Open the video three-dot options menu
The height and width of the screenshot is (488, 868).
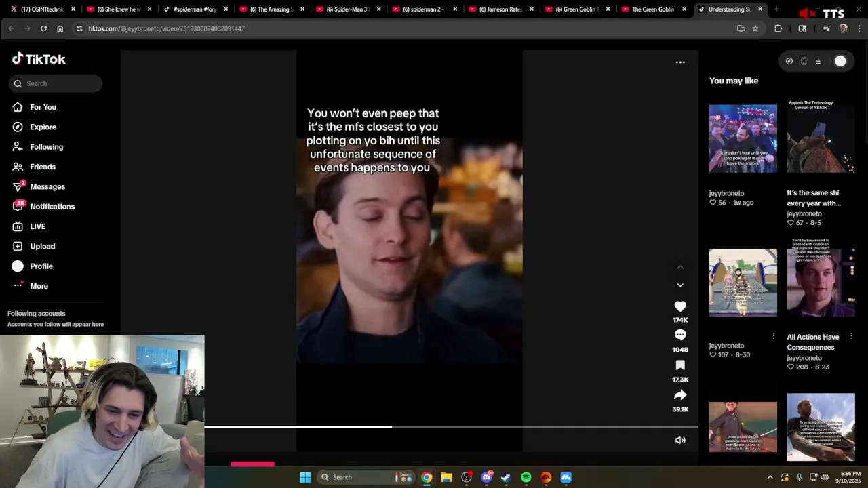[x=680, y=62]
